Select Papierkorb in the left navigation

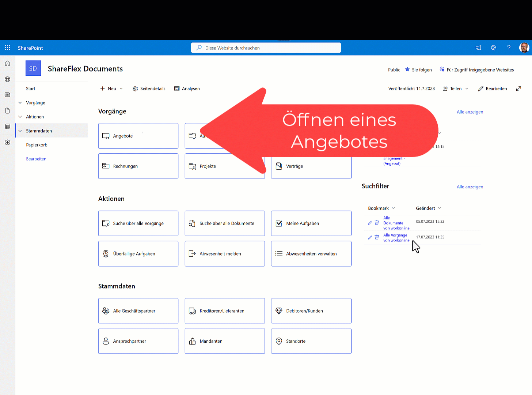click(37, 145)
